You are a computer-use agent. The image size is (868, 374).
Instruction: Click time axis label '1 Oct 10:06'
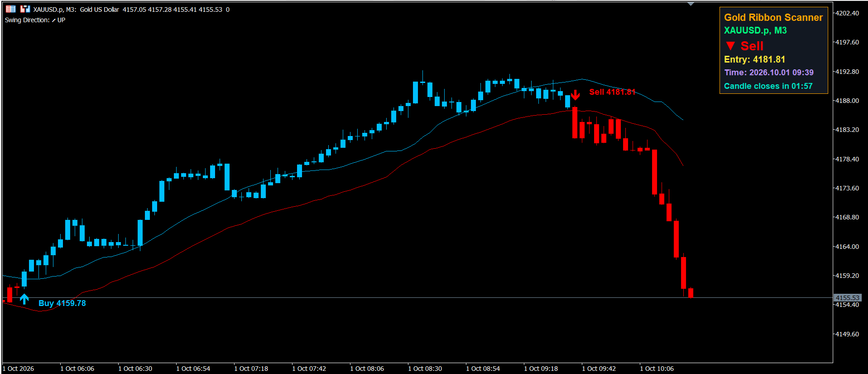point(658,369)
